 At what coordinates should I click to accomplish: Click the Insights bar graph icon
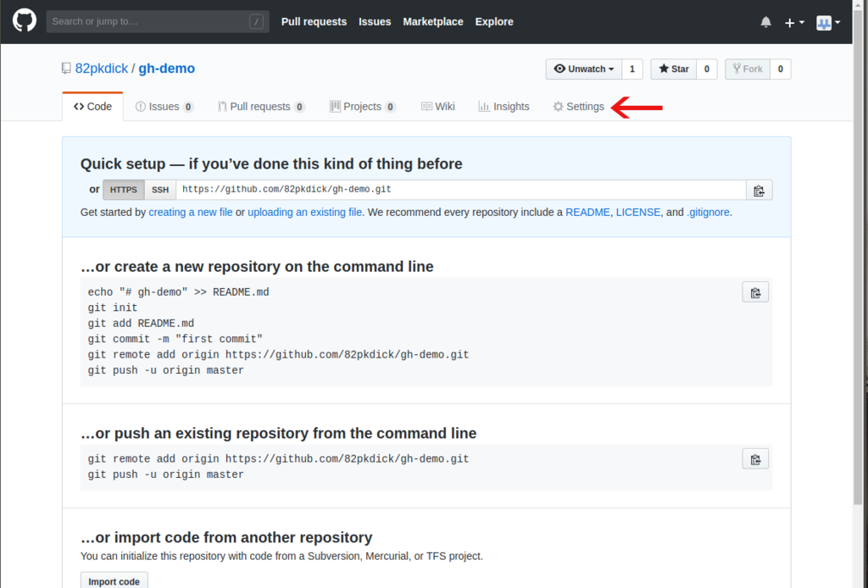[484, 107]
